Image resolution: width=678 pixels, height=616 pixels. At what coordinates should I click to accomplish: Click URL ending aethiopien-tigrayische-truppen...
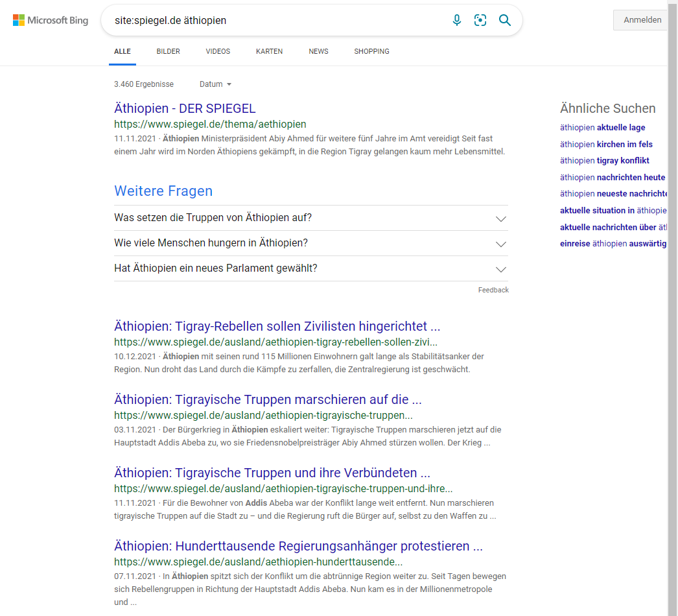coord(263,415)
